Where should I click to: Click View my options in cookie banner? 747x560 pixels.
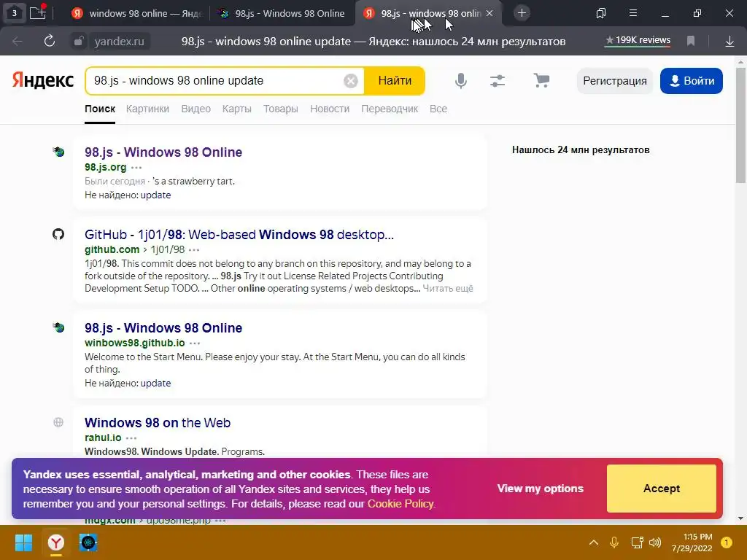pos(541,489)
